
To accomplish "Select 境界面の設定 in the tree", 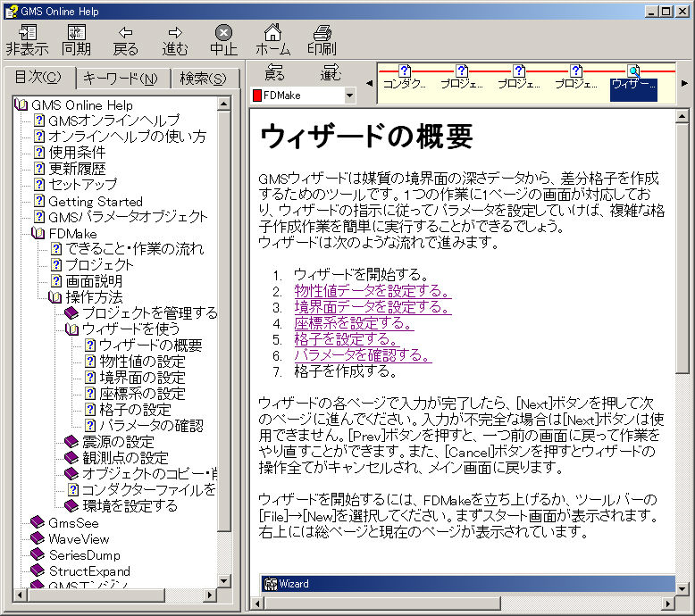I will point(142,378).
